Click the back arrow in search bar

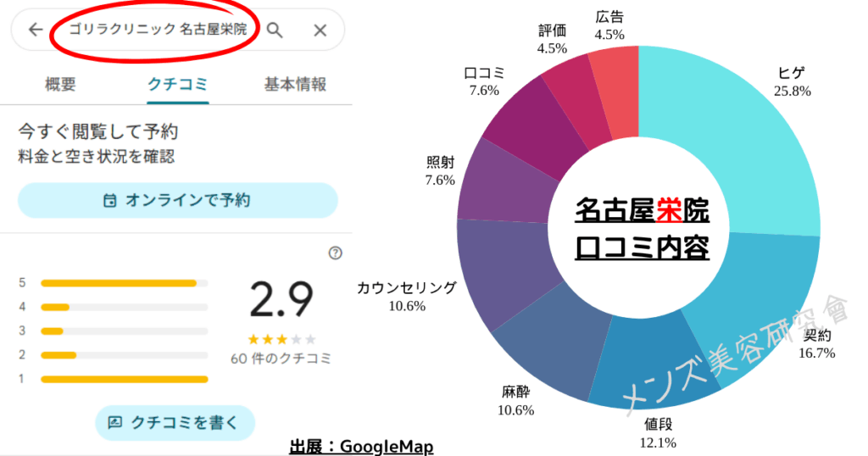(x=36, y=30)
